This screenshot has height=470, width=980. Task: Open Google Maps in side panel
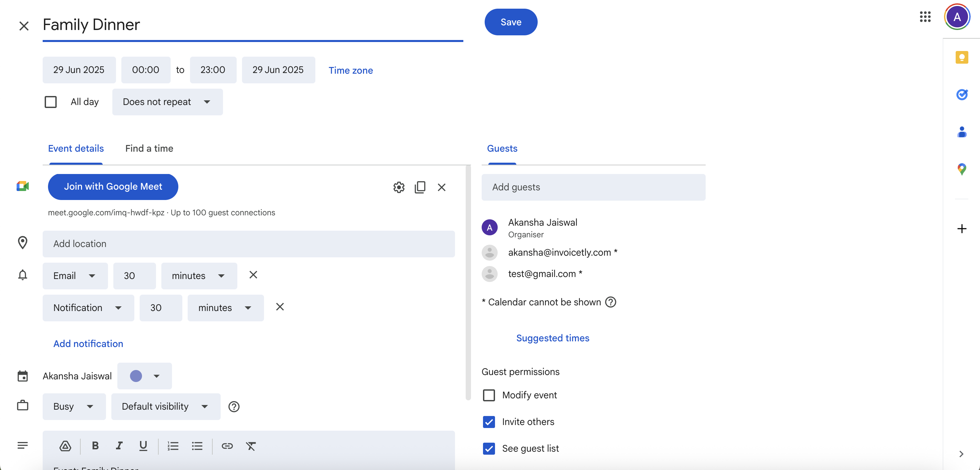pyautogui.click(x=962, y=169)
